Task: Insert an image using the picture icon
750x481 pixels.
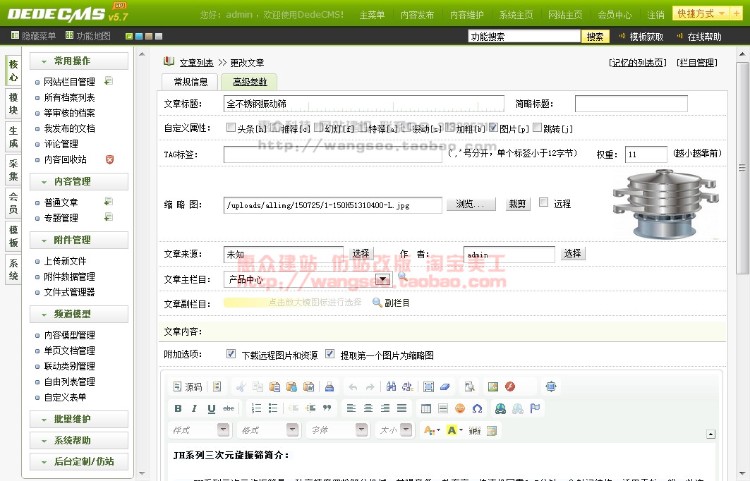Action: tap(493, 387)
